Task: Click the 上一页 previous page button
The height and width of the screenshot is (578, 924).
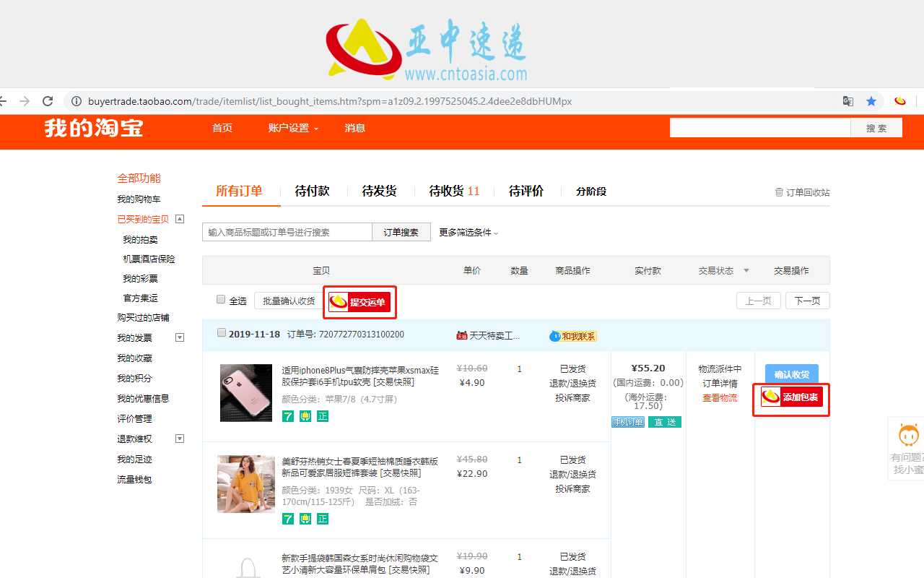Action: 759,301
